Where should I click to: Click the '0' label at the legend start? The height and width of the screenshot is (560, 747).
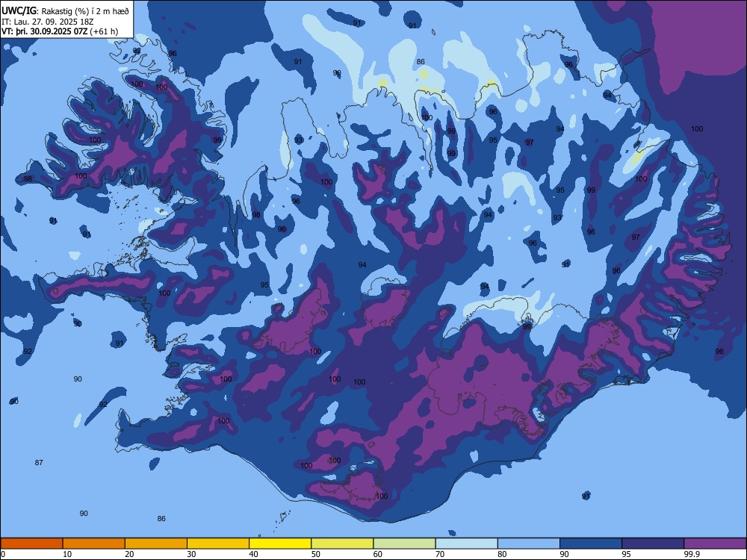click(3, 554)
